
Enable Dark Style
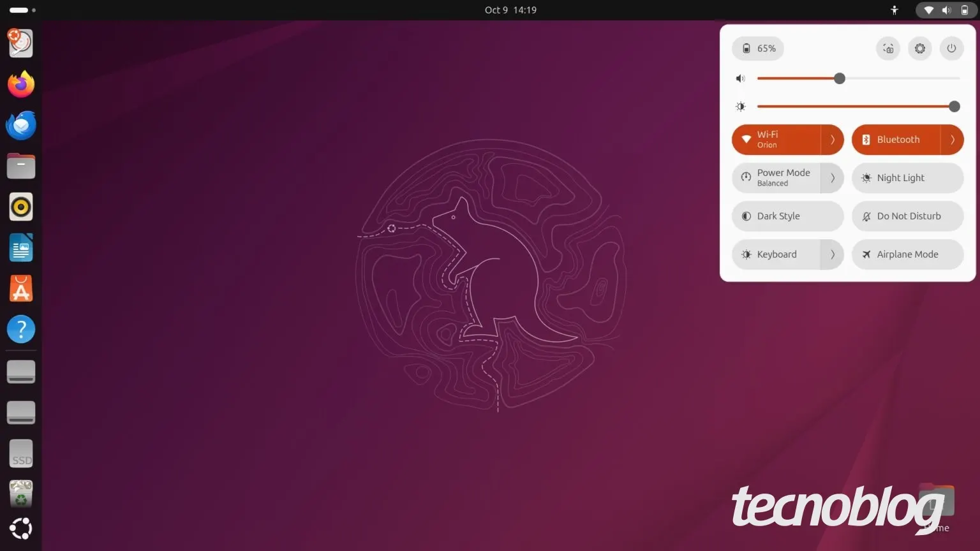[x=787, y=216]
